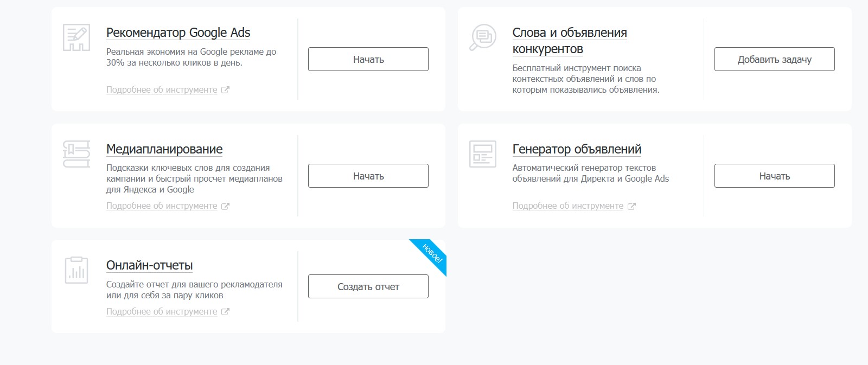This screenshot has height=365, width=868.
Task: Click the Рекомендатор Google Ads card icon
Action: coord(76,37)
